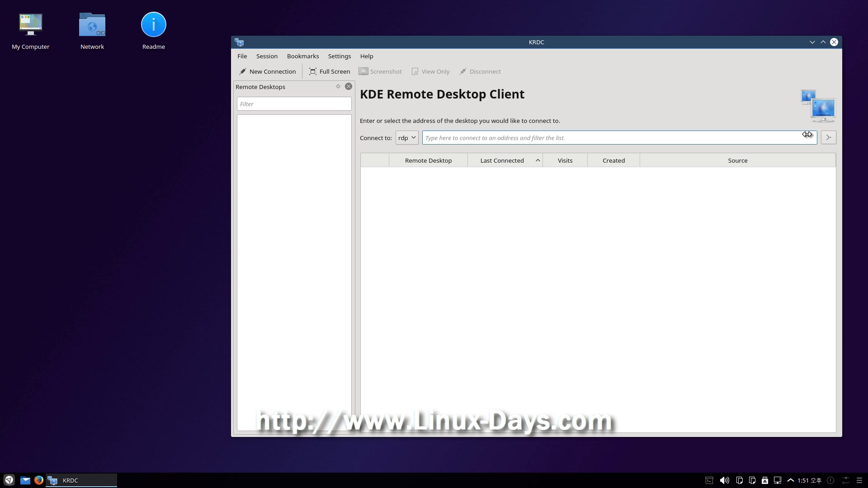Open the File menu

coord(242,56)
